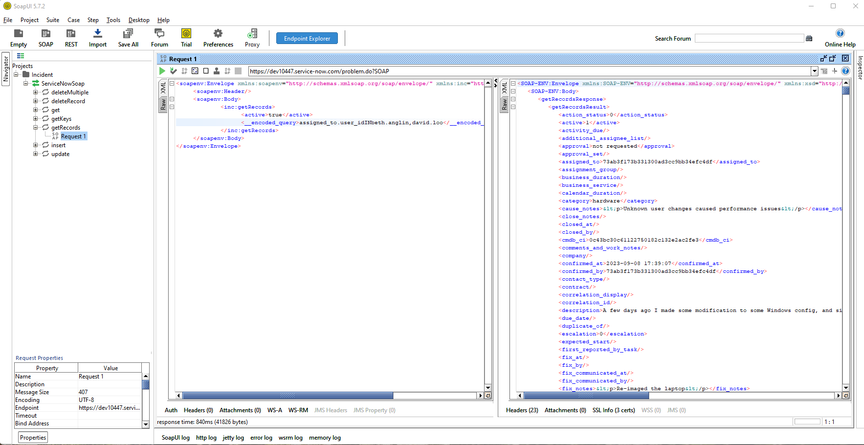Screen dimensions: 864x445
Task: Open the http log tab
Action: tap(207, 437)
